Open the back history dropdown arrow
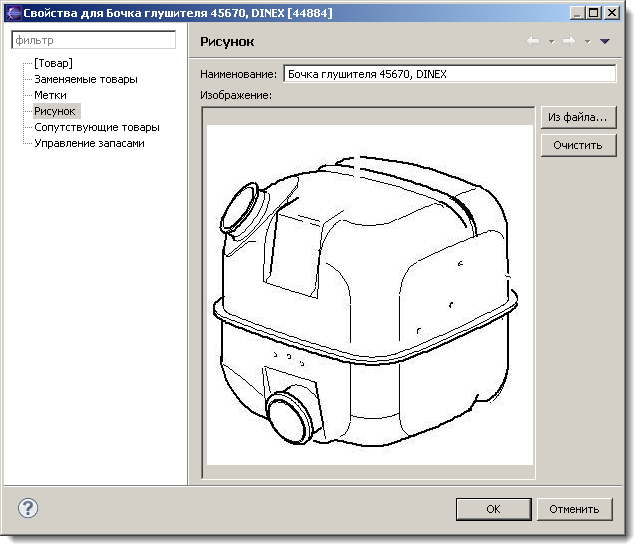Screen dimensions: 641x551 [551, 41]
